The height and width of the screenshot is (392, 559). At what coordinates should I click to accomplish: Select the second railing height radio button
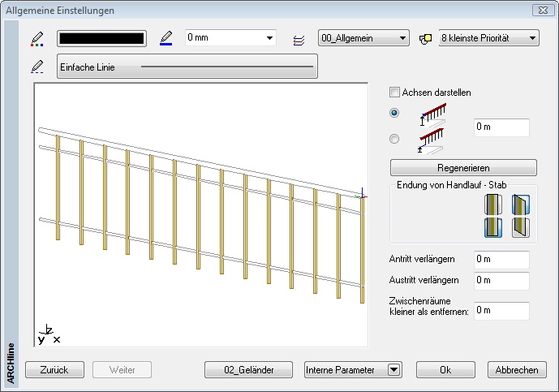(x=394, y=139)
